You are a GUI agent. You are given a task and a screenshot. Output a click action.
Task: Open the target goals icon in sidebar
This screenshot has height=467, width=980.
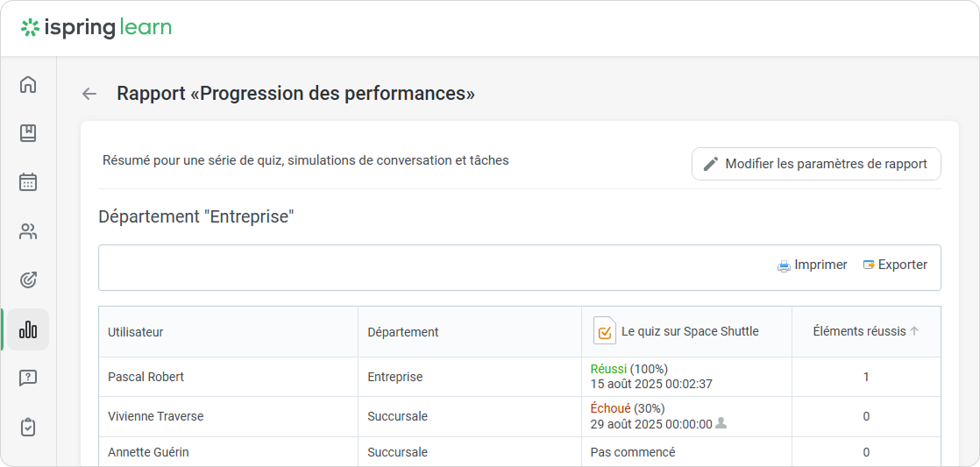click(28, 280)
